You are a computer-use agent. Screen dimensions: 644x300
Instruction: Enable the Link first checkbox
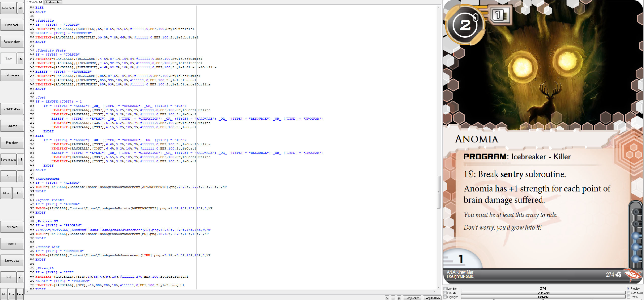[445, 289]
